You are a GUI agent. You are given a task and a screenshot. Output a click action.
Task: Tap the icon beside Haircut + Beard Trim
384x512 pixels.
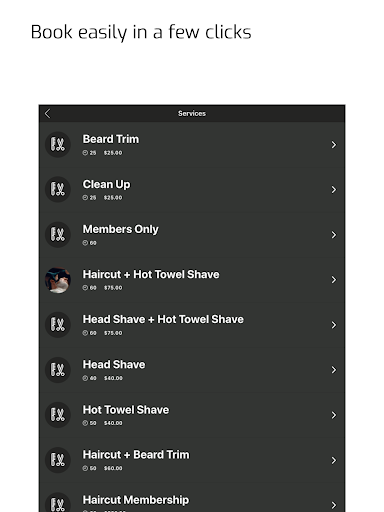(x=58, y=460)
